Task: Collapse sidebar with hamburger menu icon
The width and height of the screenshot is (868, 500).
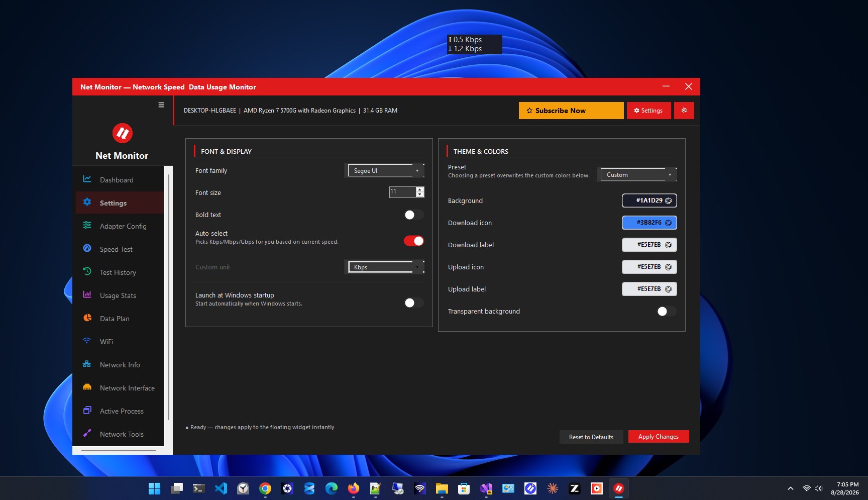Action: pos(161,105)
